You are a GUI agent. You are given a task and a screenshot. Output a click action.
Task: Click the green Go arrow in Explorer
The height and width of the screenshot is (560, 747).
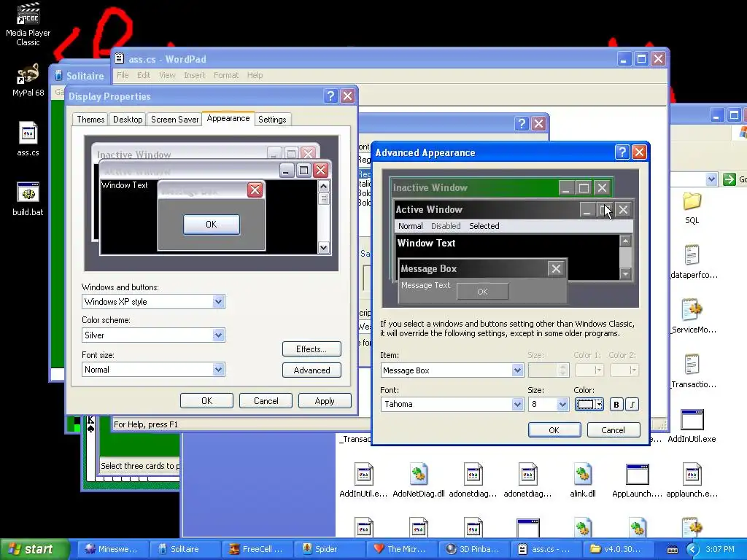pyautogui.click(x=729, y=179)
